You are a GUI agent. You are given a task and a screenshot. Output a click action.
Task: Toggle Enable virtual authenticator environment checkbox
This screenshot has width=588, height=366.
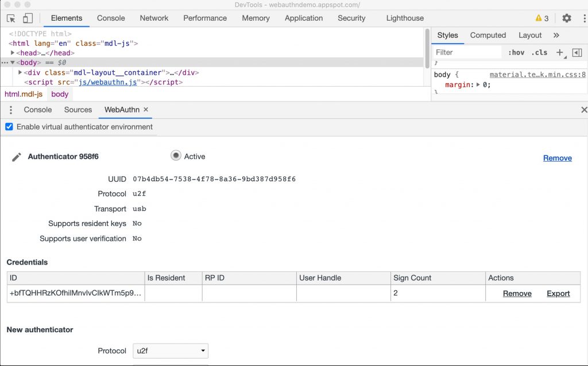coord(9,127)
